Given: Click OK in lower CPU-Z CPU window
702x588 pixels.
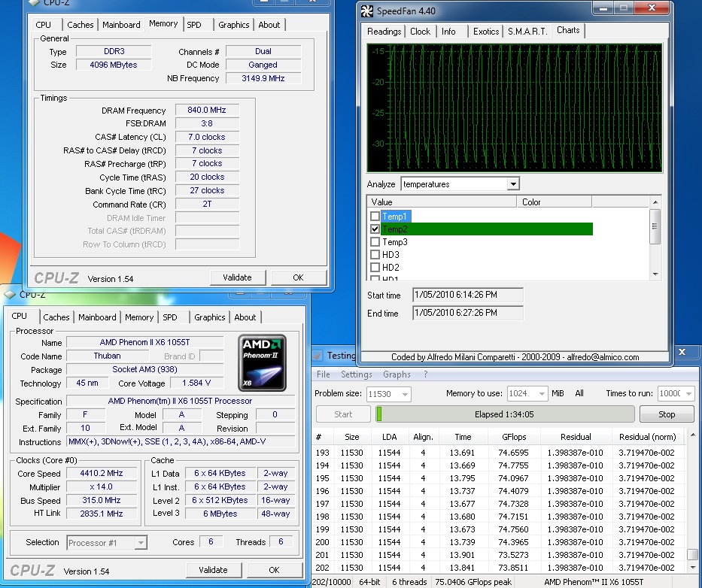Looking at the screenshot, I should 274,570.
